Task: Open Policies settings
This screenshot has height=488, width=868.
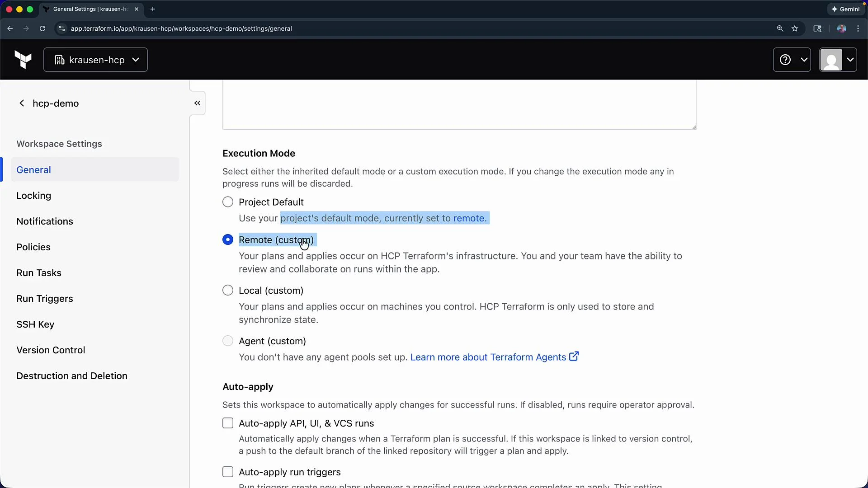Action: point(33,247)
